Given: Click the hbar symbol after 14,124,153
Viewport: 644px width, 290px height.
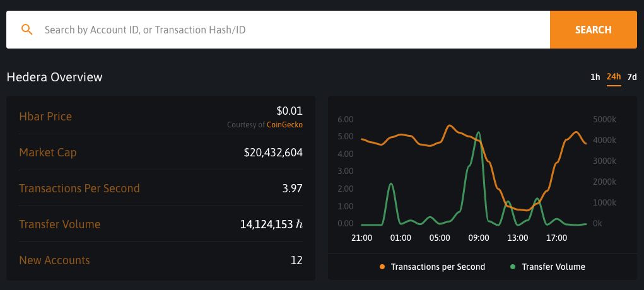Looking at the screenshot, I should (300, 224).
